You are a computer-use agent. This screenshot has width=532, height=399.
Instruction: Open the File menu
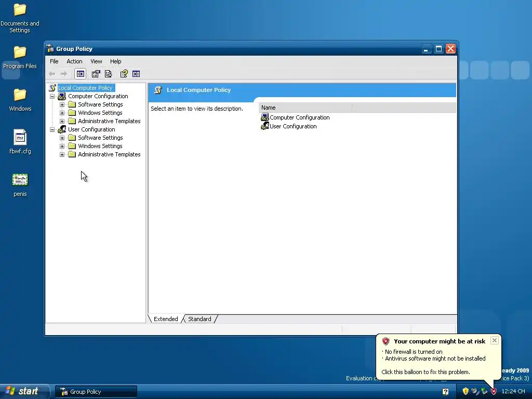tap(54, 61)
